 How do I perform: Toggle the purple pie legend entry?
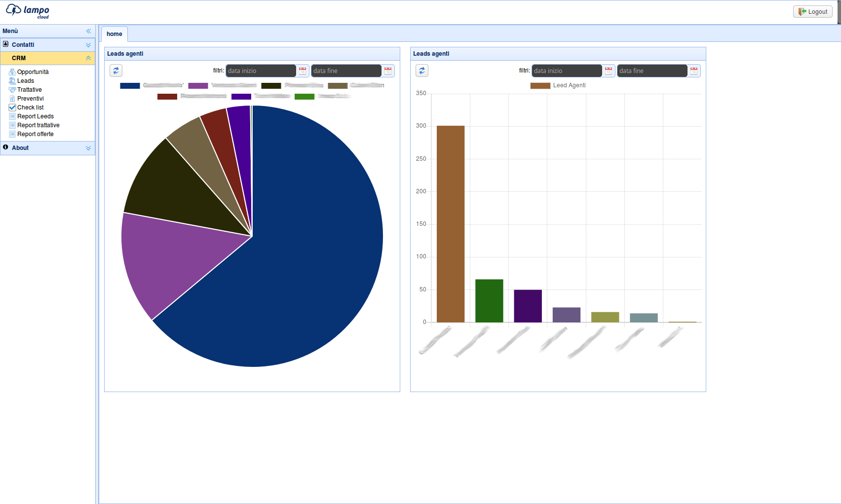(198, 86)
